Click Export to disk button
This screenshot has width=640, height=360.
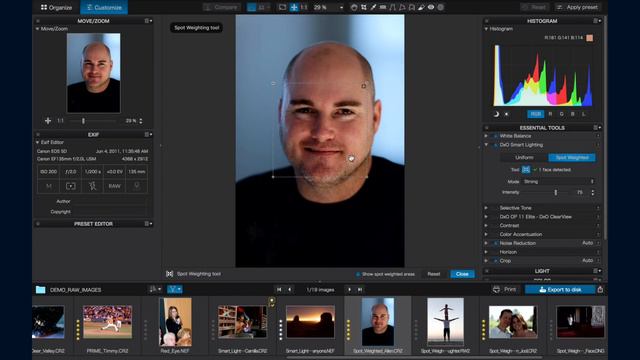coord(560,289)
